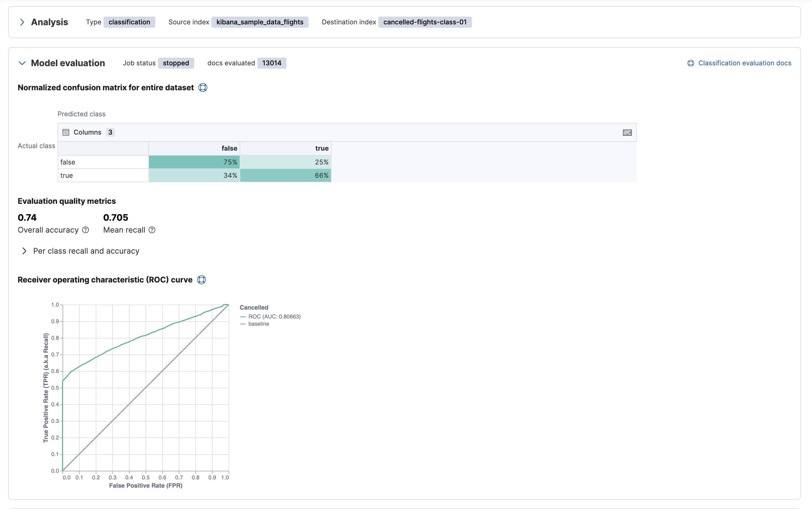Toggle ROC (AUC: 0.80663) legend entry
812x509 pixels.
point(270,317)
